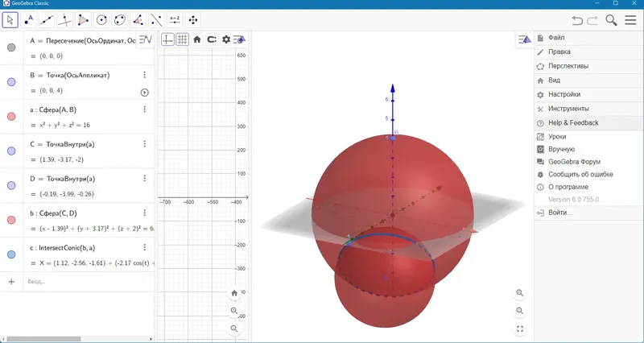Click the 2D view home button
This screenshot has height=343, width=644.
(x=234, y=293)
